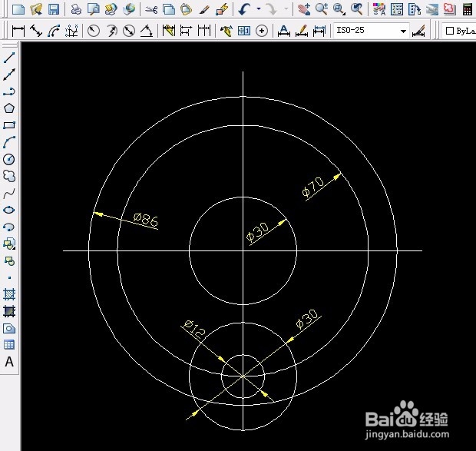
Task: Open DesignCenter panel
Action: click(x=397, y=9)
